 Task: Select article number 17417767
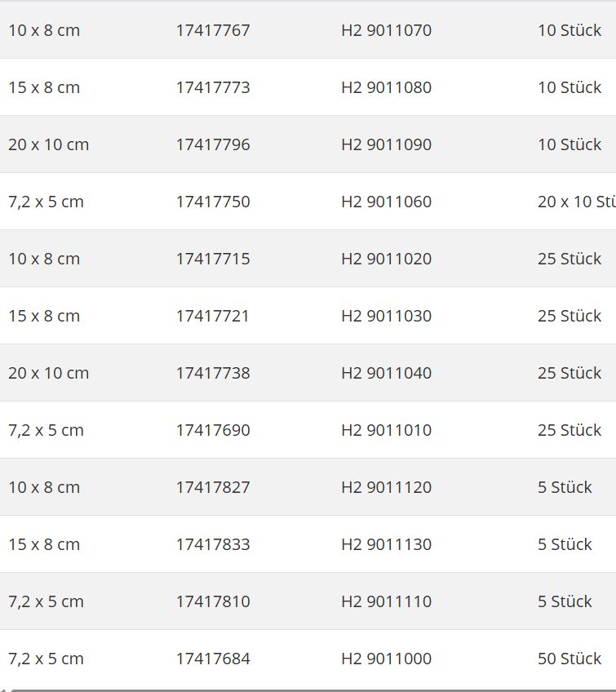(213, 31)
